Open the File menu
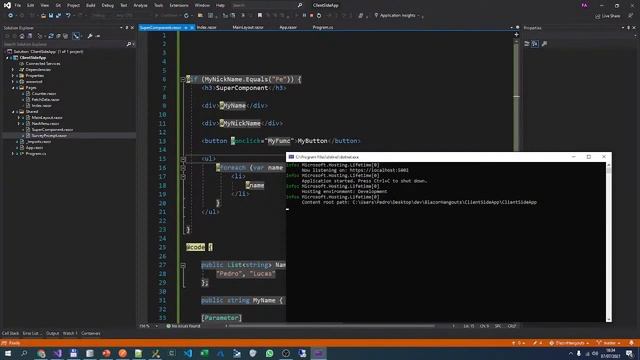The image size is (640, 360). tap(18, 5)
